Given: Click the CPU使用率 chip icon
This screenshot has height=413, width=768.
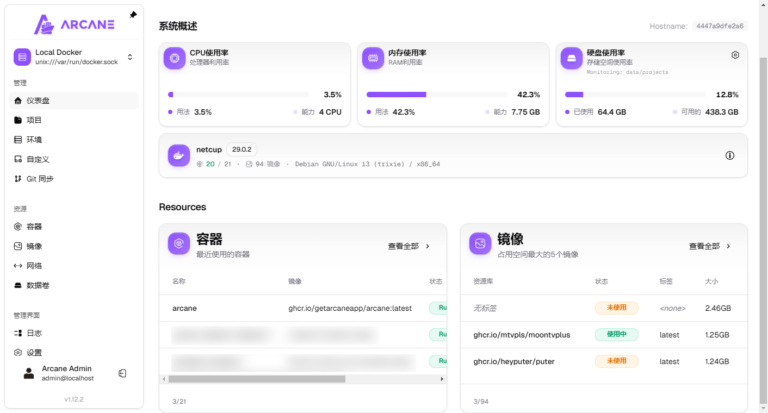Looking at the screenshot, I should pos(174,58).
